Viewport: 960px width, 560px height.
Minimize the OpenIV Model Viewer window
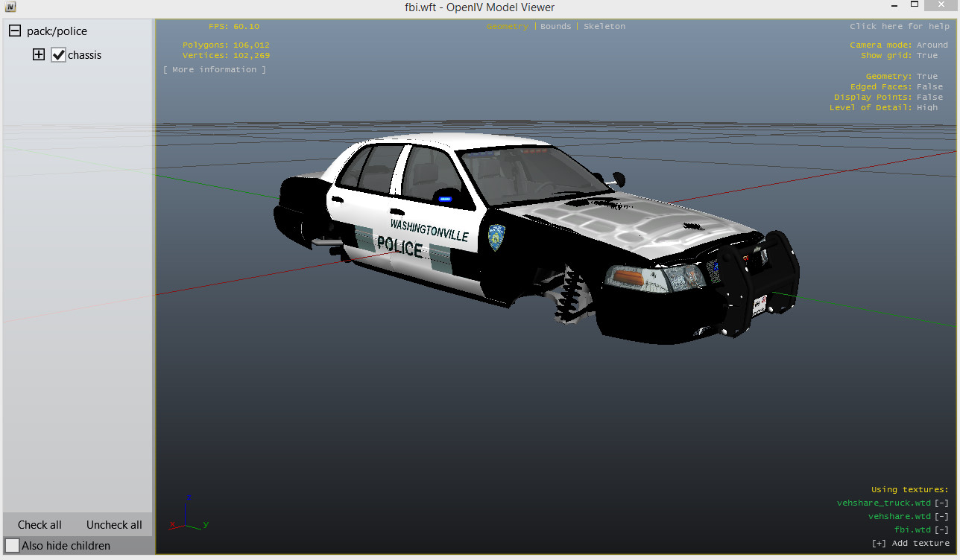pyautogui.click(x=894, y=7)
